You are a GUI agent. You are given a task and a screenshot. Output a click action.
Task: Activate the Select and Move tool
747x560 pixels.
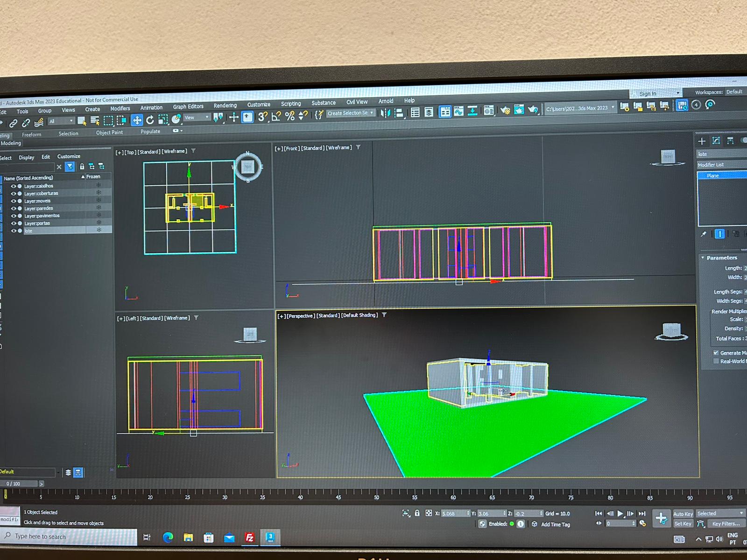coord(136,120)
